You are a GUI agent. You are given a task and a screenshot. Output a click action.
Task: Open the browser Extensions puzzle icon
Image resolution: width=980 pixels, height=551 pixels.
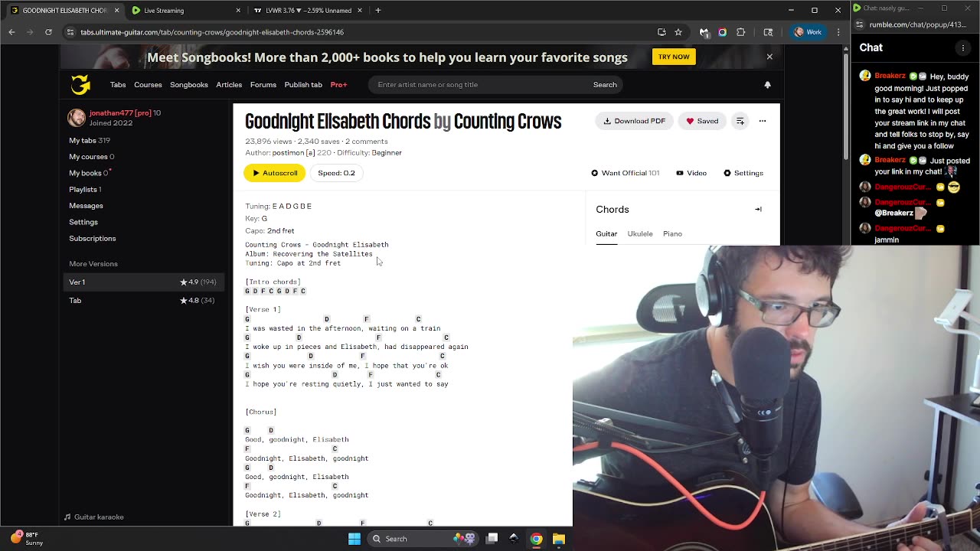click(740, 32)
